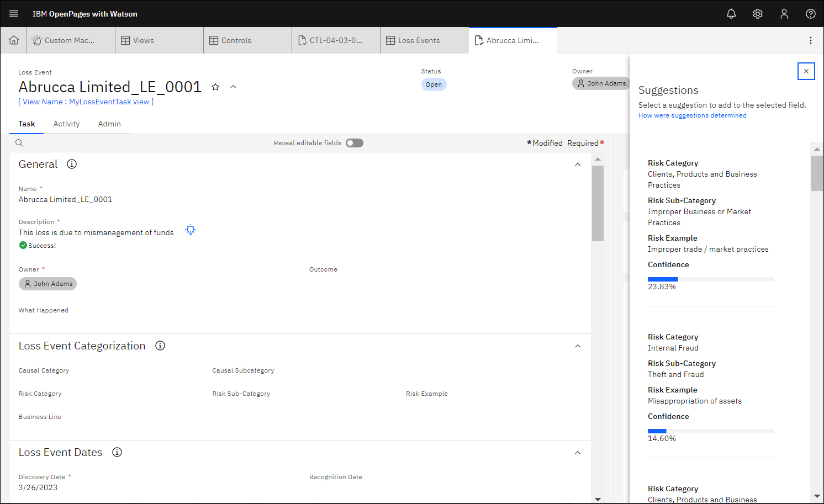
Task: Click the lightbulb suggestions icon beside Description
Action: coord(191,230)
